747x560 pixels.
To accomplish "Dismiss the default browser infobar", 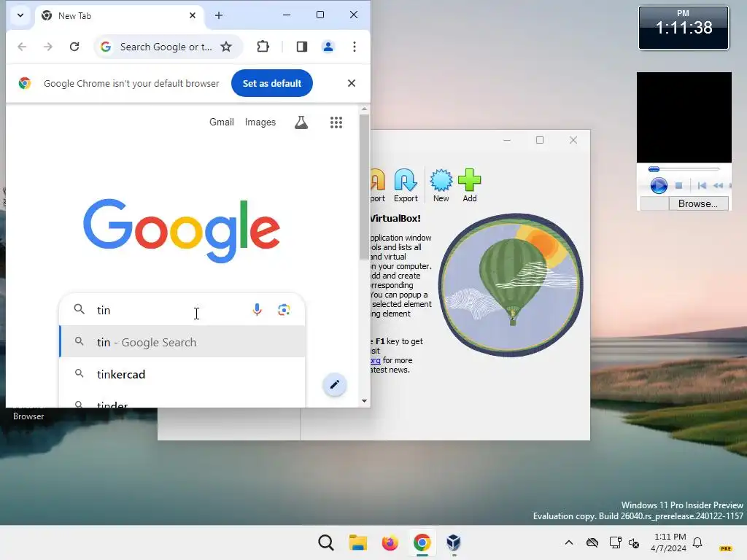I will coord(352,83).
